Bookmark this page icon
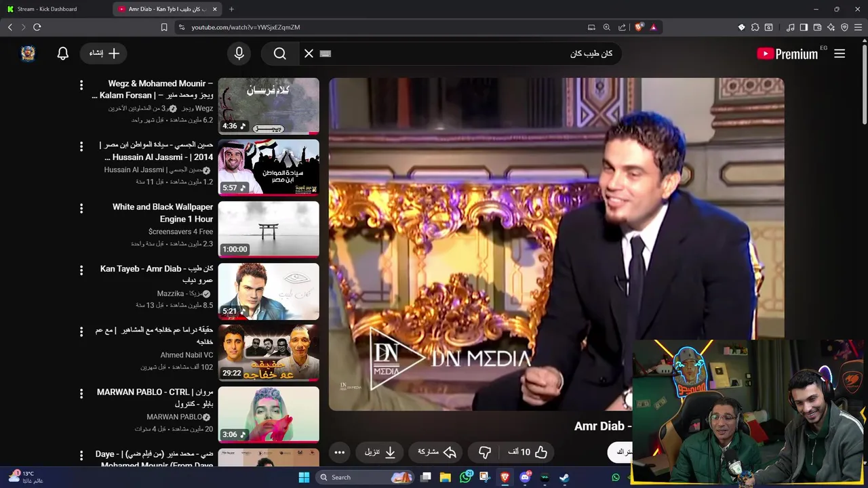Image resolution: width=868 pixels, height=488 pixels. (164, 27)
